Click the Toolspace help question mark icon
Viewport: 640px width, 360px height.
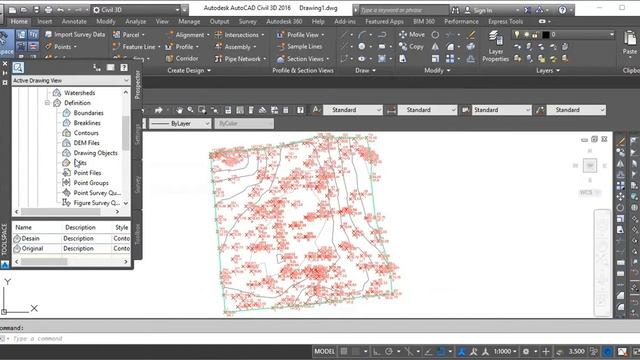coord(124,67)
